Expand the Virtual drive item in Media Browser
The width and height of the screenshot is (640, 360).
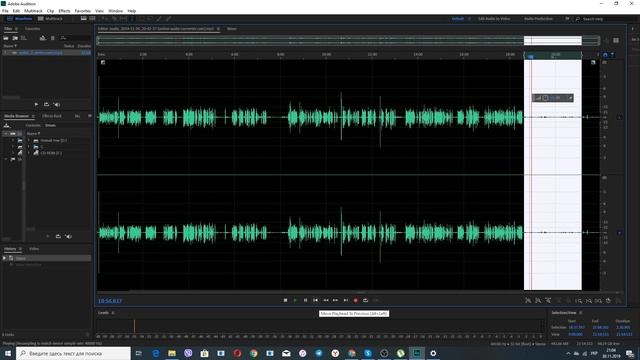point(29,140)
